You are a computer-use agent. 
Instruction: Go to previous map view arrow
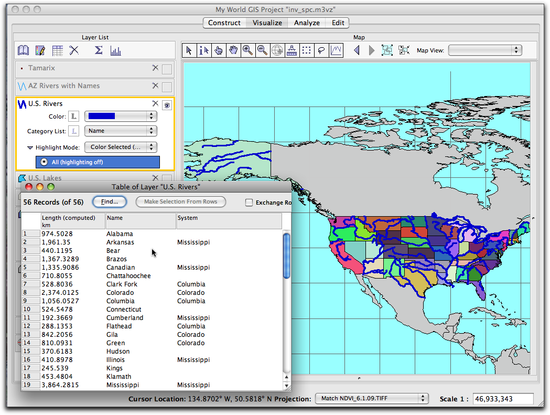(357, 51)
